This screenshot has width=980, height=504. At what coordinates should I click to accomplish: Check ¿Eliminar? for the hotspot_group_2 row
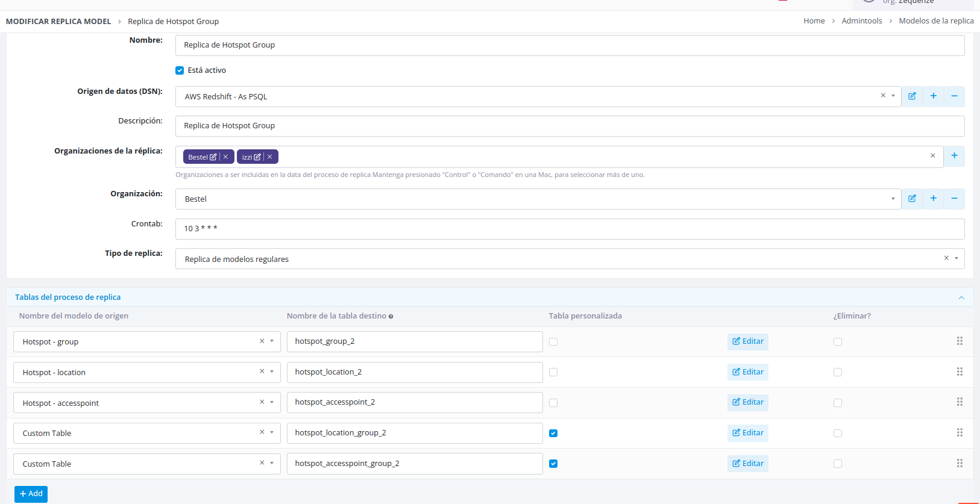(838, 342)
